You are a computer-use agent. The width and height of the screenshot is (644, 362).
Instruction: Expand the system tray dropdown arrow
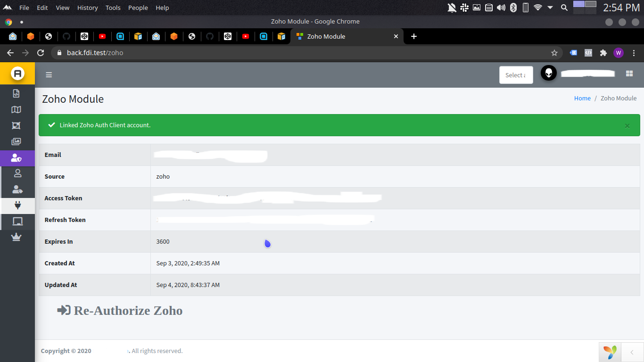point(550,8)
